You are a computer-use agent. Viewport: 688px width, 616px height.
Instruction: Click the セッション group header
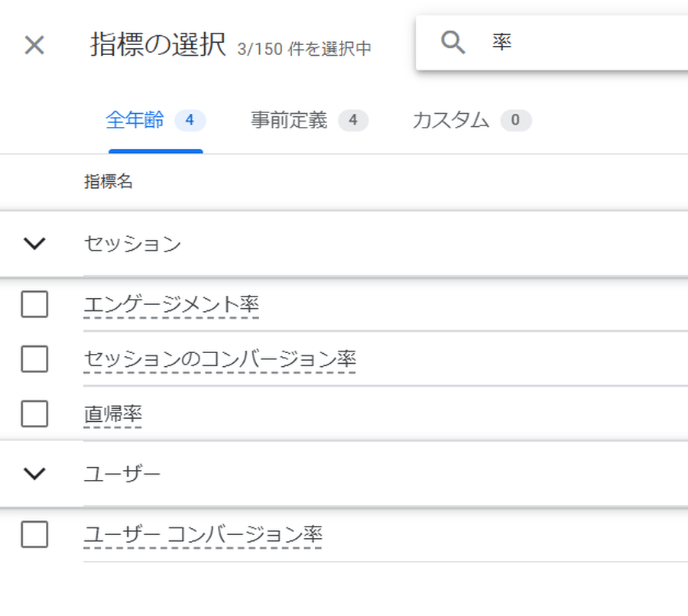[132, 244]
